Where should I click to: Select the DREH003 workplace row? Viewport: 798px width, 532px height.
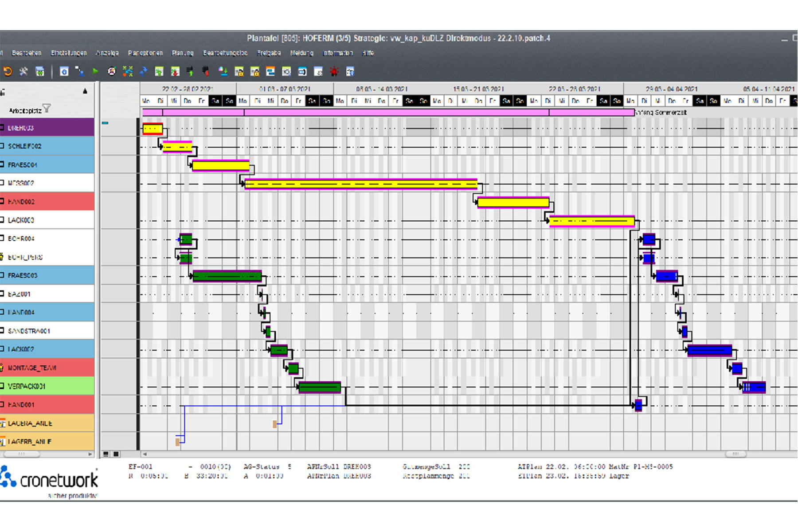(x=47, y=128)
